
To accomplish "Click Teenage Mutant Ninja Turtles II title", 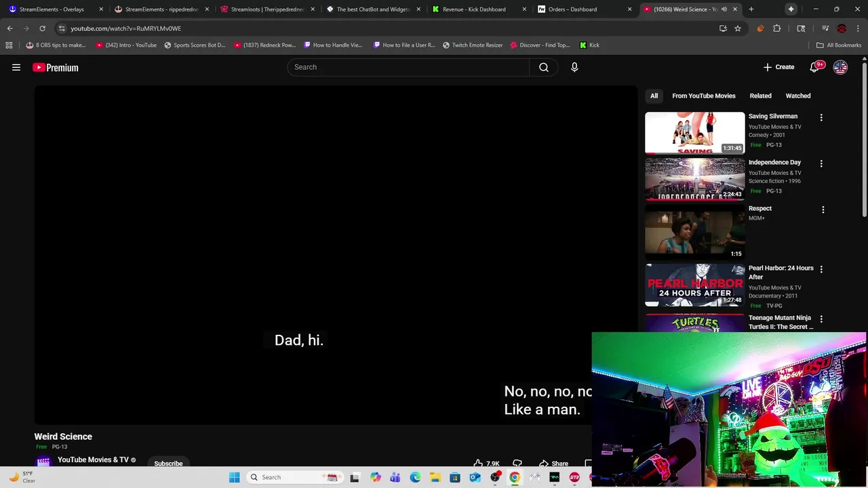I will 781,322.
